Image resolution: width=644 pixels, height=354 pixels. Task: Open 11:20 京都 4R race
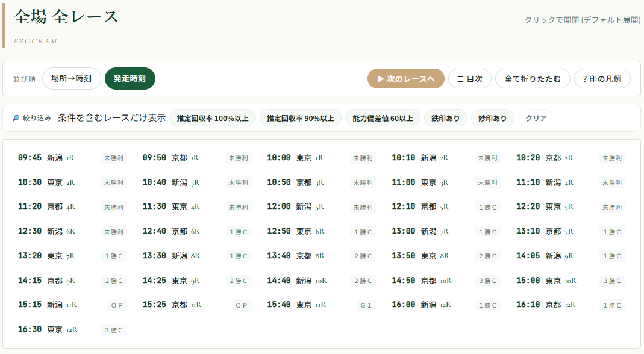click(x=72, y=207)
